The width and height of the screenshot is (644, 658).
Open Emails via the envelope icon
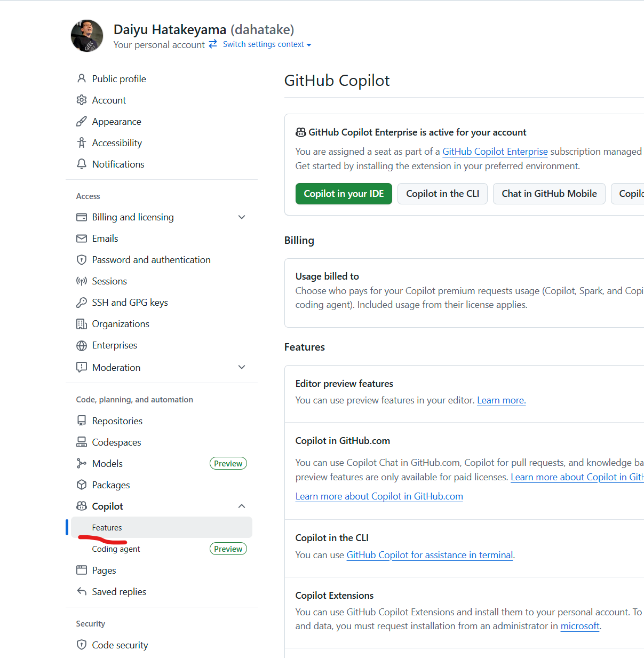(x=82, y=238)
